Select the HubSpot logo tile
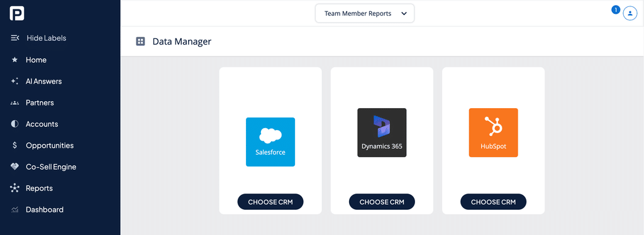The image size is (644, 235). (x=493, y=133)
